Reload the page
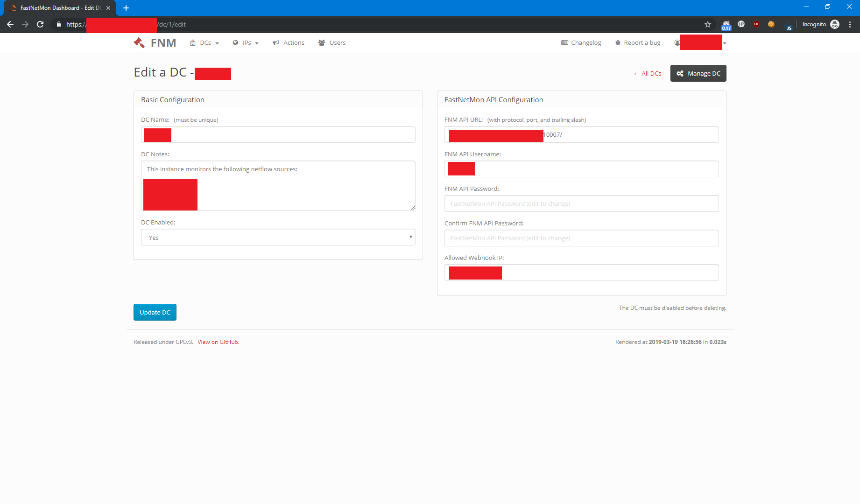Viewport: 860px width, 504px height. click(x=40, y=24)
